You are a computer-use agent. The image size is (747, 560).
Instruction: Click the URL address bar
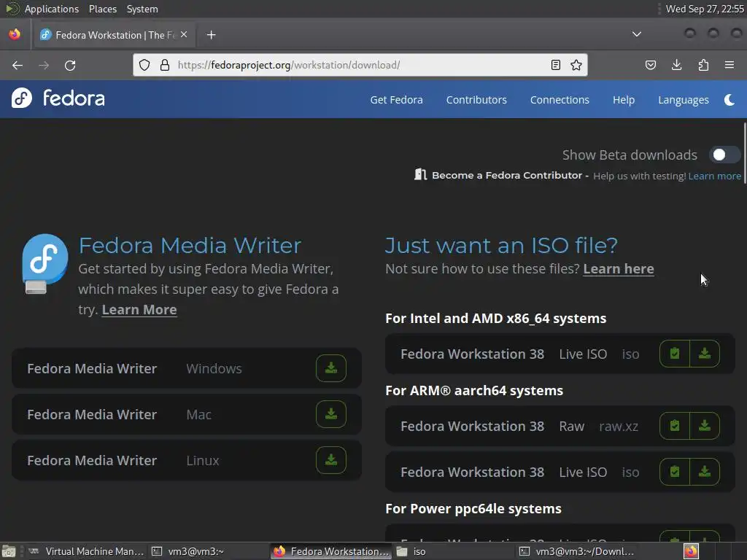pyautogui.click(x=360, y=65)
